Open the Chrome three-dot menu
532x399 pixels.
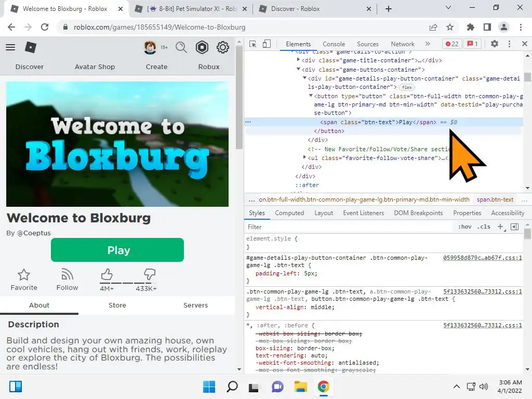click(x=521, y=27)
